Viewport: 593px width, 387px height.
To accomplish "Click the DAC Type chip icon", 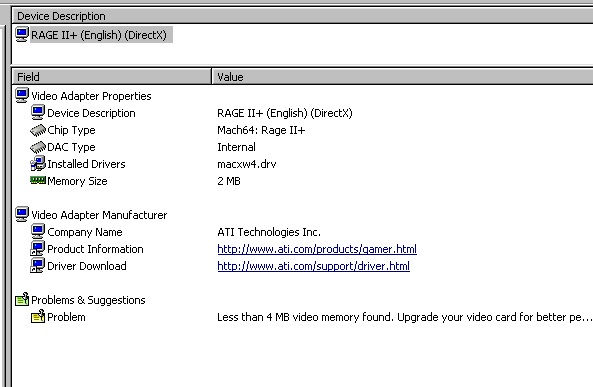I will pos(38,147).
